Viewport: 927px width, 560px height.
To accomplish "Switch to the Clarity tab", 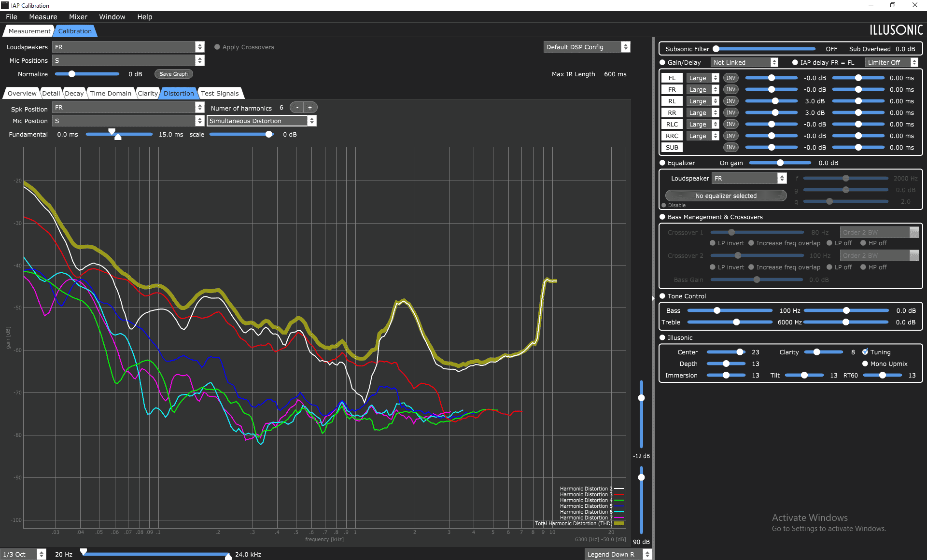I will pos(148,93).
